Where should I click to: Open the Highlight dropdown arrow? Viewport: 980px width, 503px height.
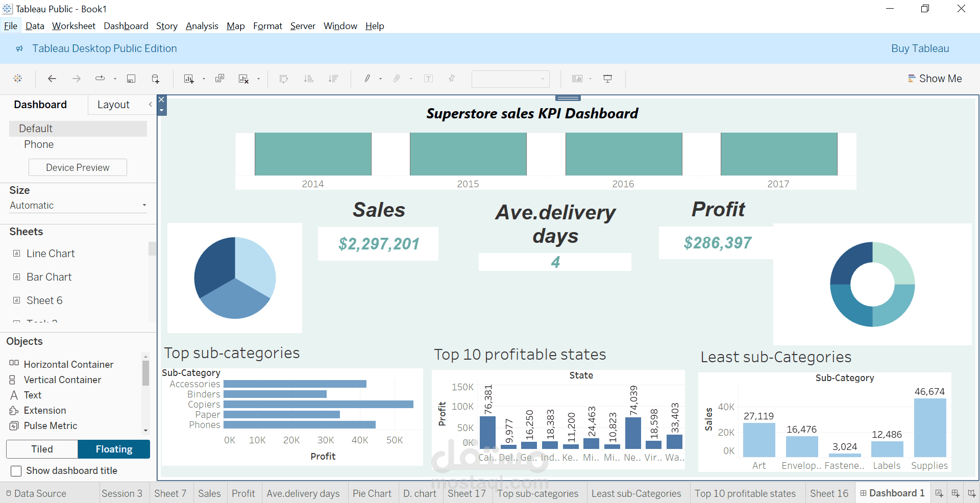(x=380, y=79)
